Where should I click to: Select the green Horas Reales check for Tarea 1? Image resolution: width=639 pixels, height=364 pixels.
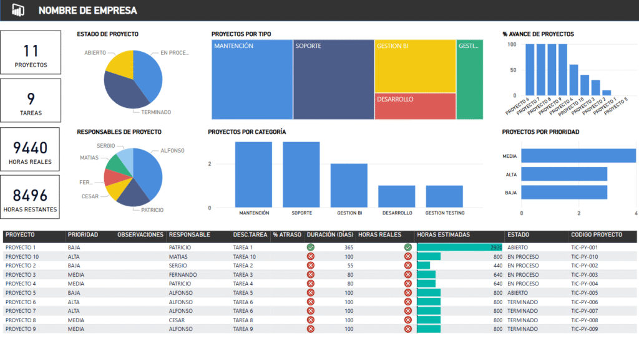(408, 247)
